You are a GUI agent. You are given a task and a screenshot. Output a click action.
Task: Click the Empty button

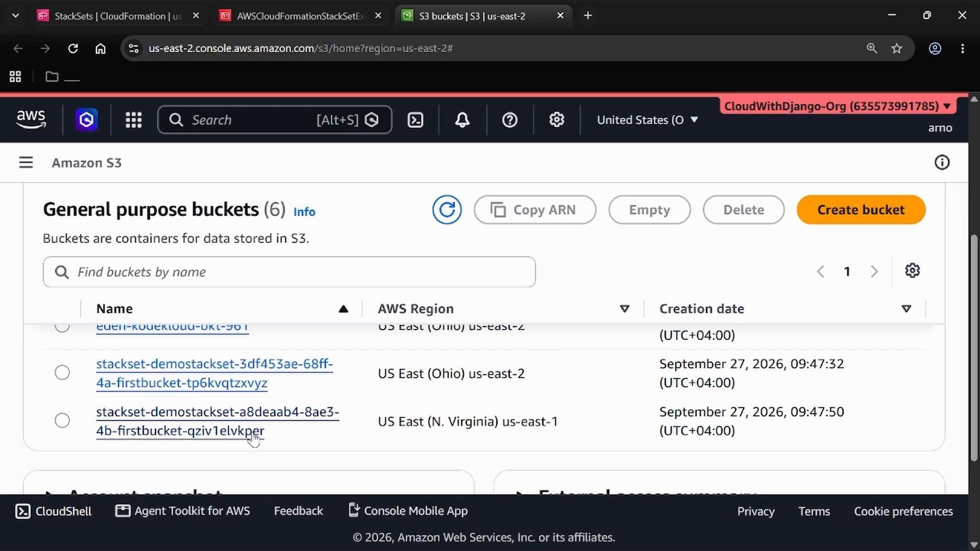tap(649, 210)
